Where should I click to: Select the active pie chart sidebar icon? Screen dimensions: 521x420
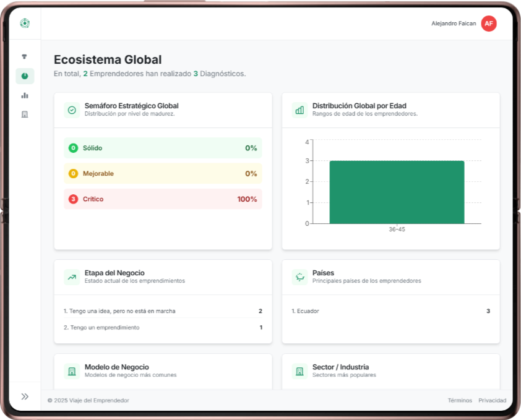tap(25, 75)
